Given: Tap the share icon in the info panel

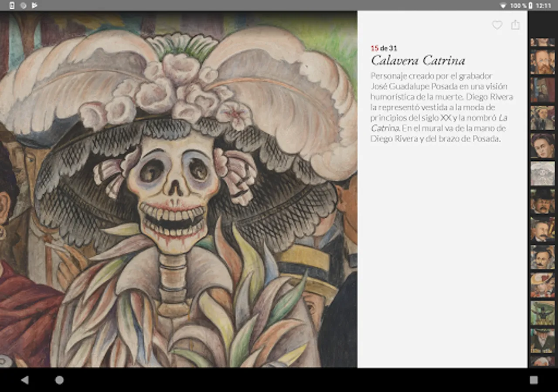Looking at the screenshot, I should [x=515, y=24].
